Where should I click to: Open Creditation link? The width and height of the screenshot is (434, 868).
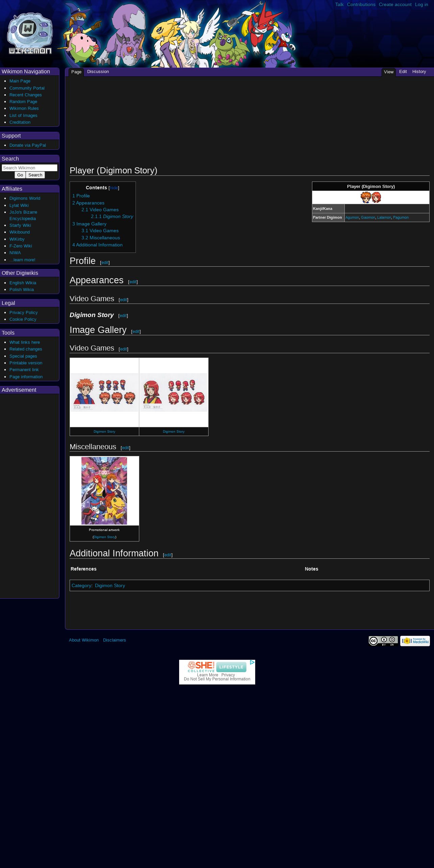coord(20,122)
